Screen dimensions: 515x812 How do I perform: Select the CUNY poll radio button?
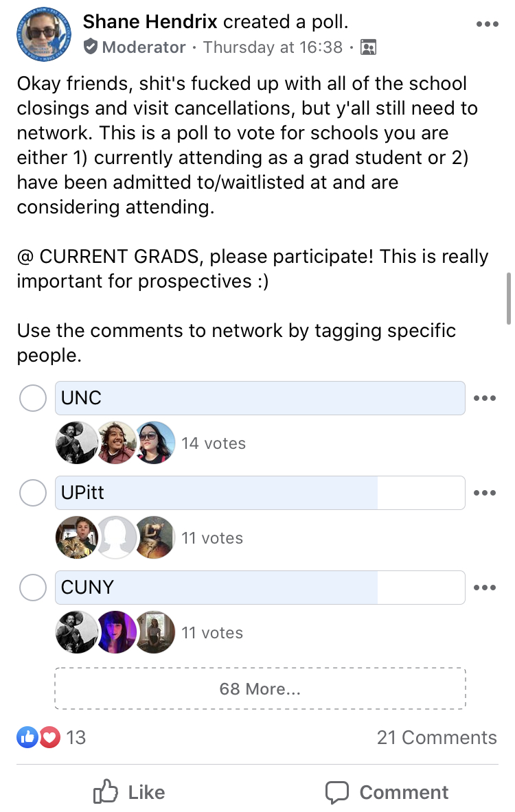click(33, 588)
